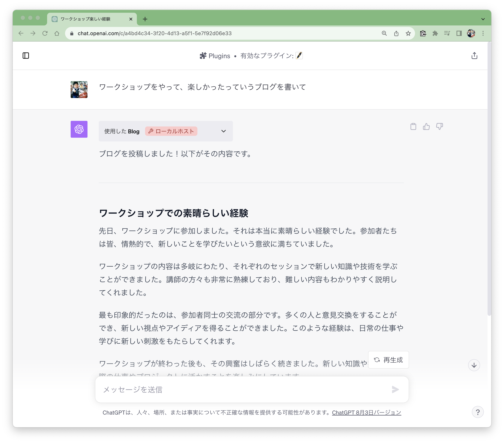Image resolution: width=504 pixels, height=443 pixels.
Task: Toggle the ChatGPT sidebar panel
Action: tap(26, 56)
